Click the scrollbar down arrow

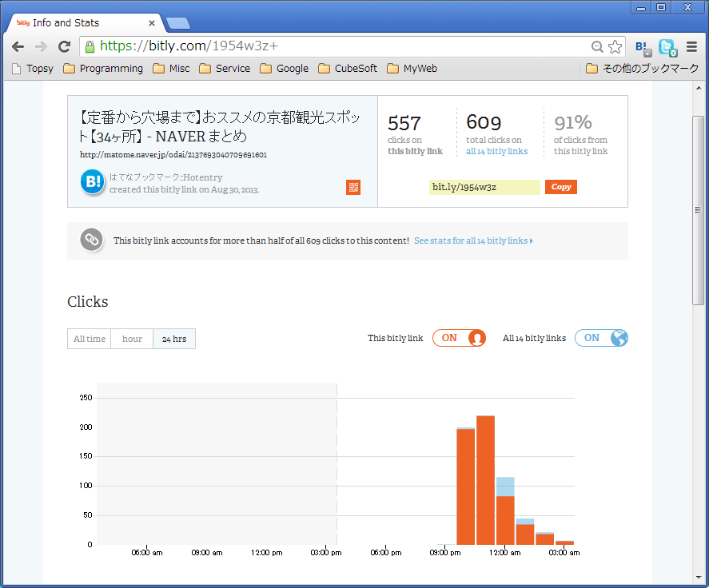tap(699, 578)
